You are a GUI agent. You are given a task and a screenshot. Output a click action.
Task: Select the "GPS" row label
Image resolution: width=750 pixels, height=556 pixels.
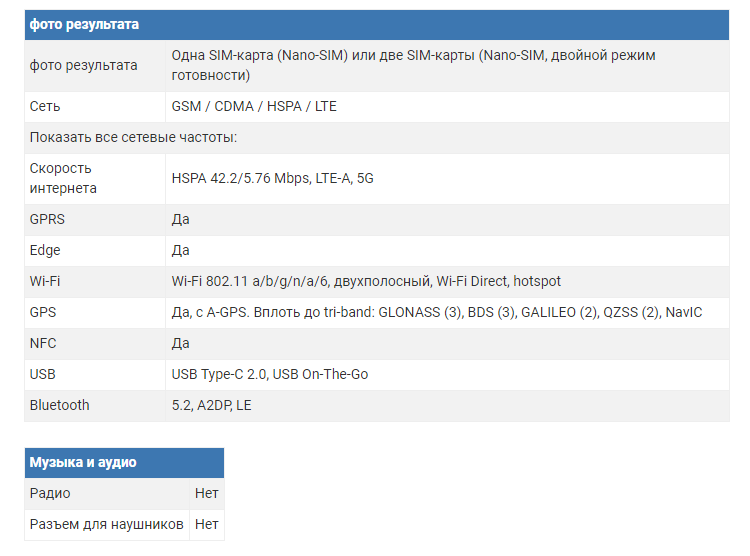43,312
